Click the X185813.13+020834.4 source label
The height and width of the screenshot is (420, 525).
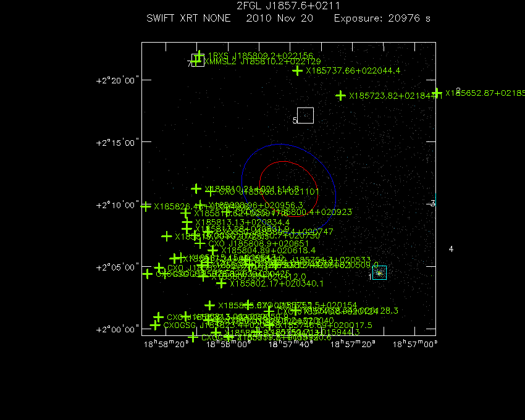click(242, 222)
